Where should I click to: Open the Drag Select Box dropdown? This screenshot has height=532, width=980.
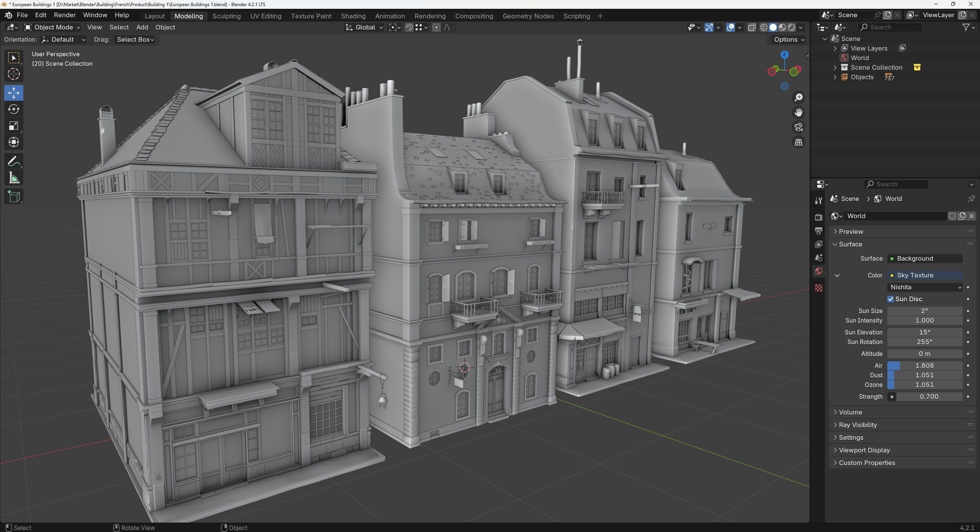[135, 39]
